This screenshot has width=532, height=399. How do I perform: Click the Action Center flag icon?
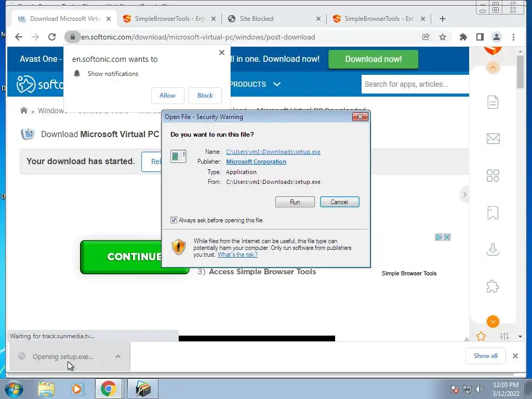pos(454,389)
